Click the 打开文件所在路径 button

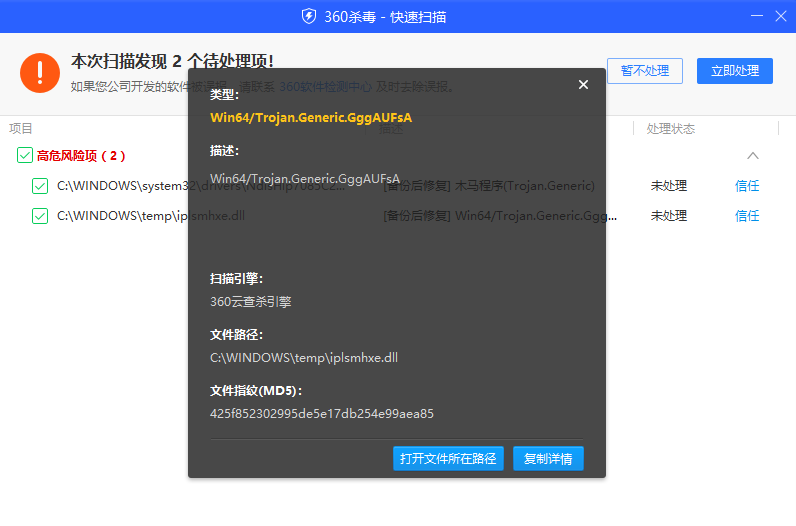448,458
